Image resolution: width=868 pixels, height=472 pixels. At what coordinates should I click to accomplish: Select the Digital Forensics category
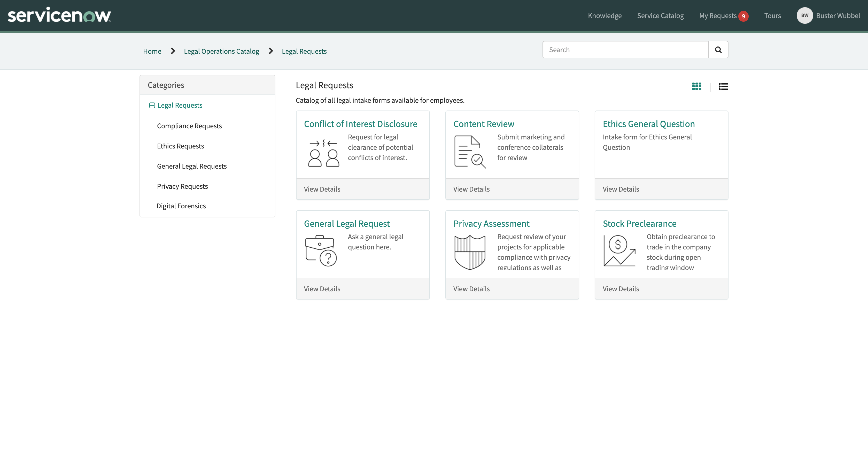[181, 206]
